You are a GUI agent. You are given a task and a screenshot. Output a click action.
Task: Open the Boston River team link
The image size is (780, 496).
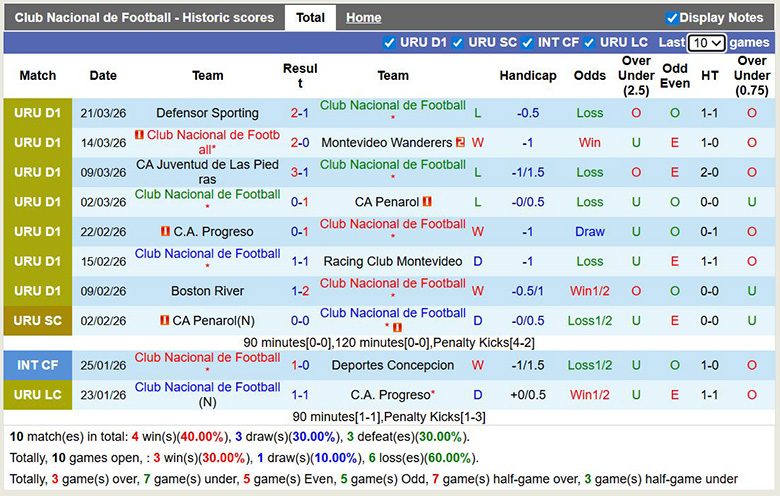(207, 291)
